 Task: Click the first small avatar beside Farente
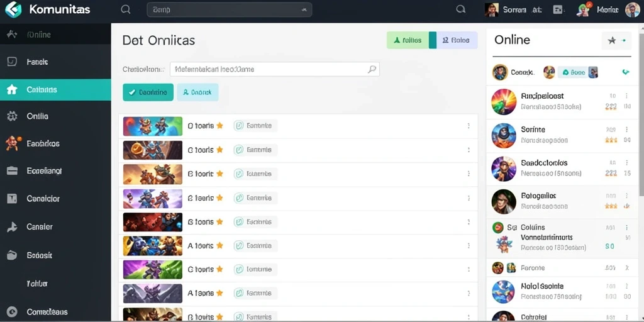coord(497,268)
